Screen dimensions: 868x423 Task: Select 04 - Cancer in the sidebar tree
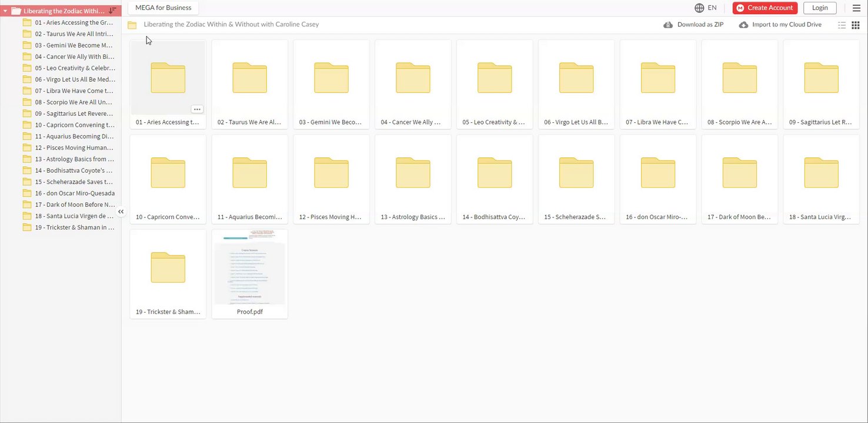point(68,57)
